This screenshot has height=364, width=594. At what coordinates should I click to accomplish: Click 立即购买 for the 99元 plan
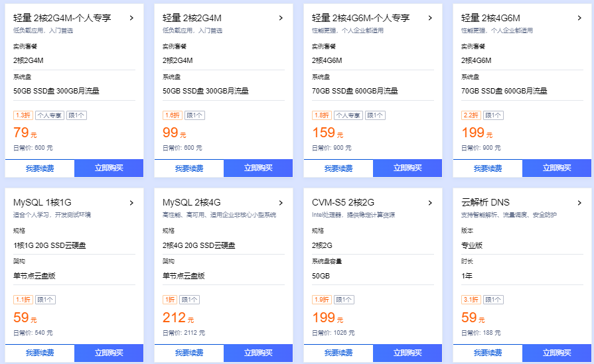pyautogui.click(x=258, y=168)
